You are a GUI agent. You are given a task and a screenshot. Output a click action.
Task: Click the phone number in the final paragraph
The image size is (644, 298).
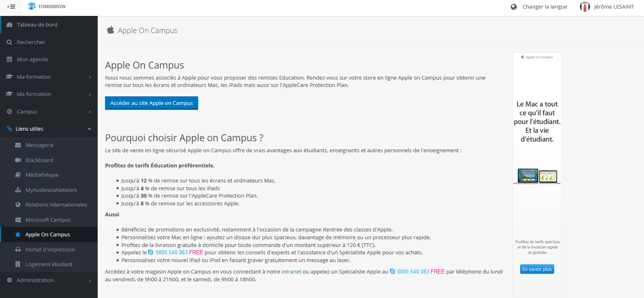[413, 271]
